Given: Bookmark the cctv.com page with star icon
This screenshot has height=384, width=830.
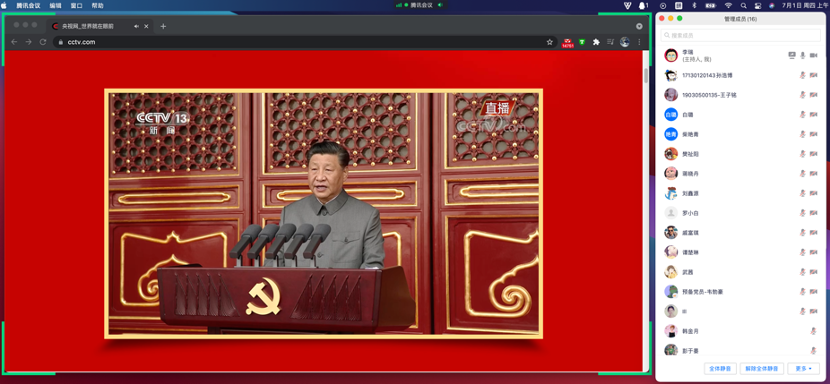Looking at the screenshot, I should 549,42.
